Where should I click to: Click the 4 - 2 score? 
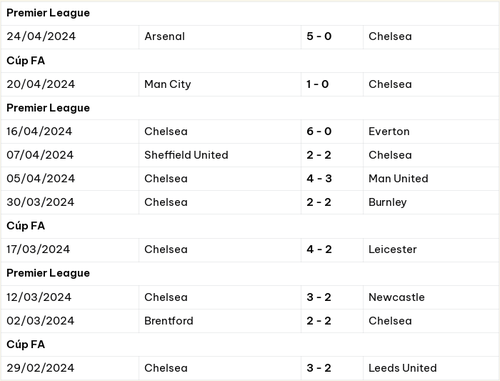tap(319, 249)
